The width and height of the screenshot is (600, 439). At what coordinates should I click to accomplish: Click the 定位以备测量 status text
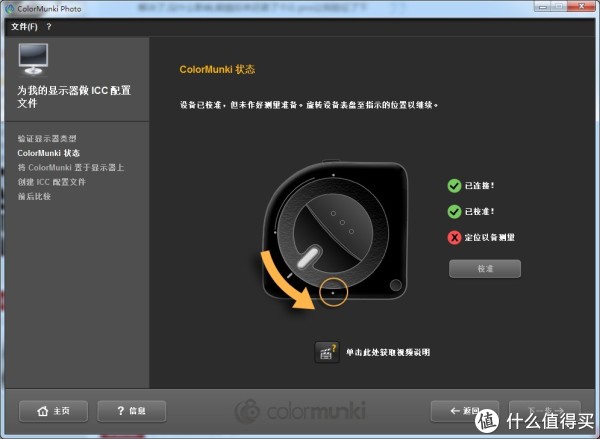pyautogui.click(x=490, y=237)
